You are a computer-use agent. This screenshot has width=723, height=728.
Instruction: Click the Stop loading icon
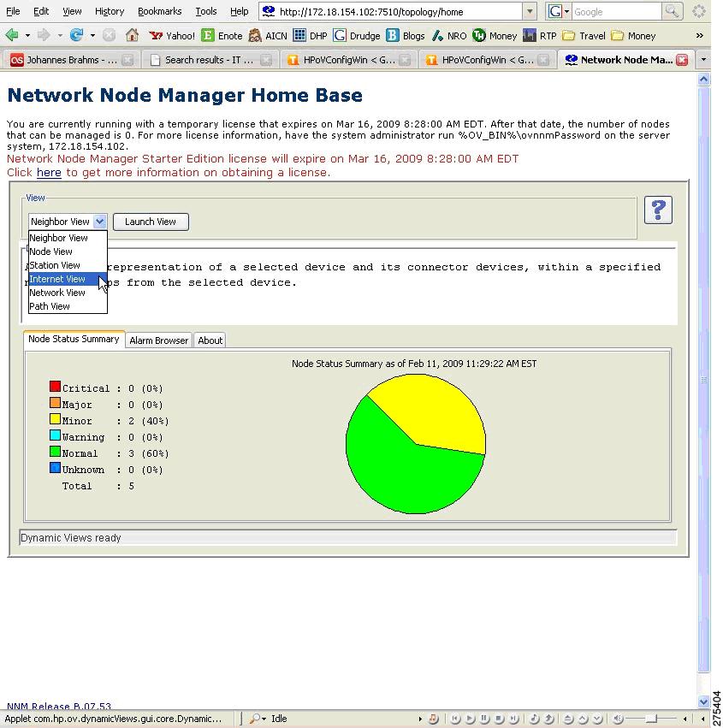click(110, 35)
